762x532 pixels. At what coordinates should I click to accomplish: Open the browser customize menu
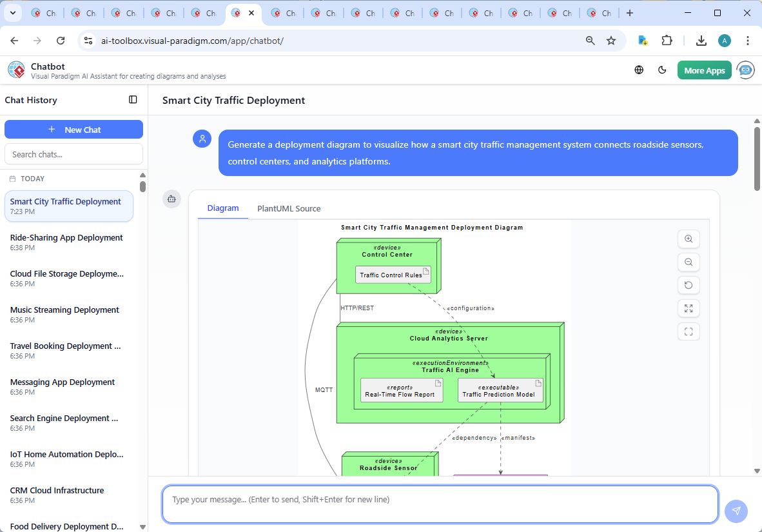pos(747,40)
